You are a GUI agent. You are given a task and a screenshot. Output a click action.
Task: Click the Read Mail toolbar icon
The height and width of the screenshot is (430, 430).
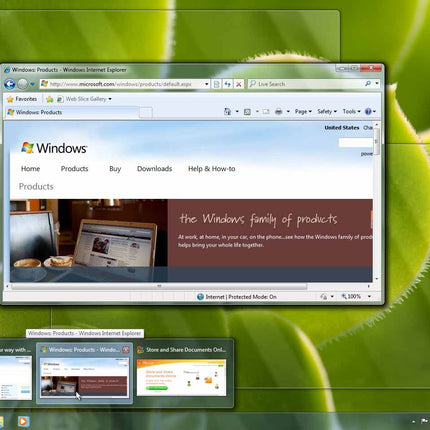coord(266,112)
